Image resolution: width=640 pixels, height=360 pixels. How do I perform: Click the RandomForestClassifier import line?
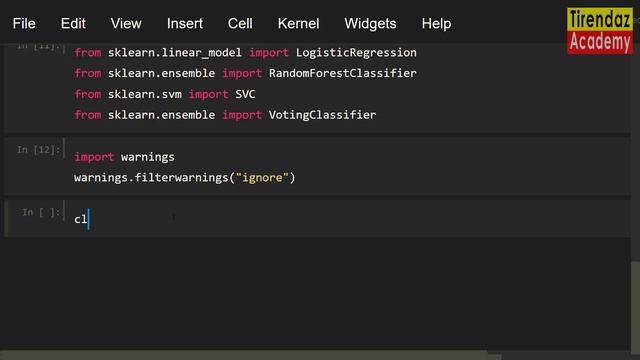click(x=245, y=73)
